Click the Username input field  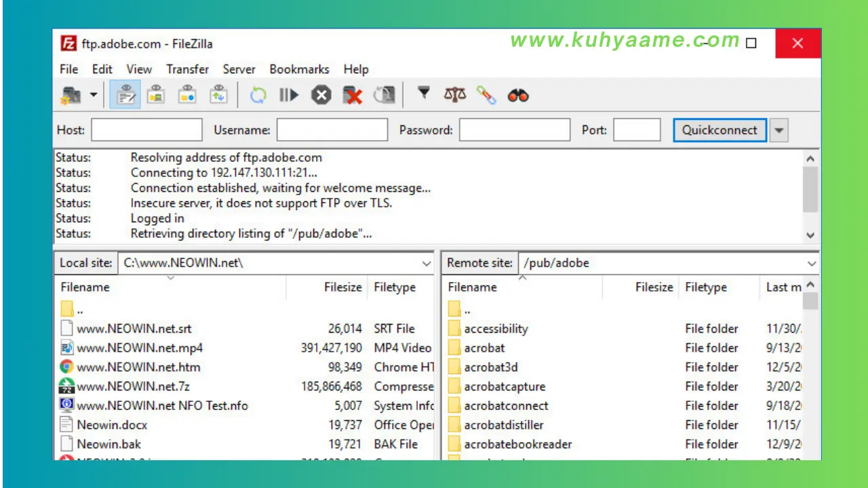tap(332, 130)
